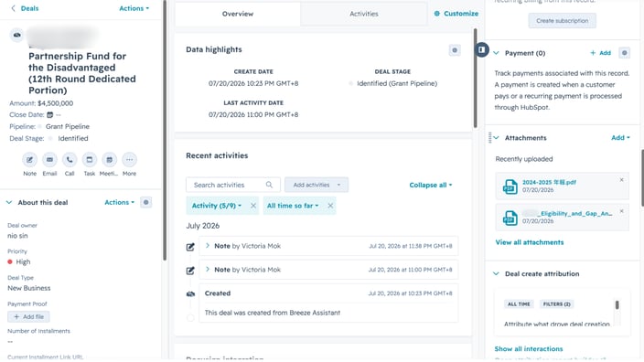
Task: Click the Deal owner value nio sin
Action: (17, 236)
